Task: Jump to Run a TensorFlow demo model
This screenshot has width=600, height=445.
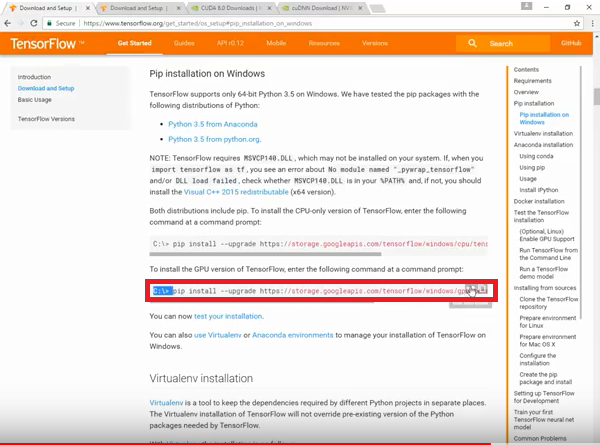Action: click(543, 273)
